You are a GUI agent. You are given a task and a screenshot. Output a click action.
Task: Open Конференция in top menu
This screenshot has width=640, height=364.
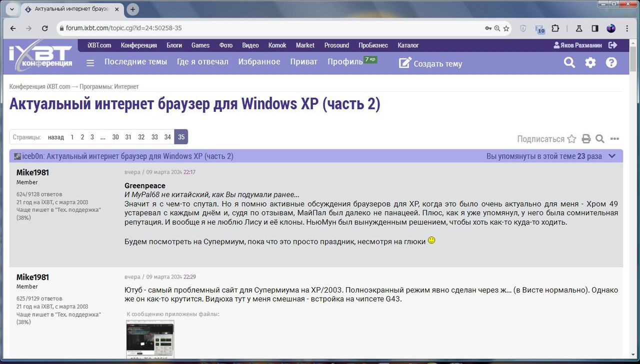(138, 45)
